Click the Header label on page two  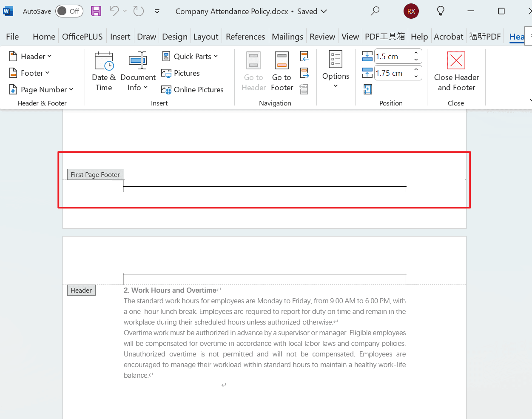click(x=81, y=290)
